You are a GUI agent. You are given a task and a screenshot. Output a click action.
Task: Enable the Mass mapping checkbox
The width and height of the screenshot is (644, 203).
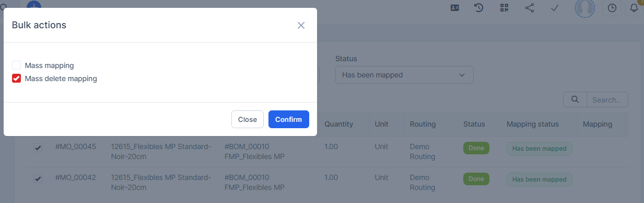click(17, 65)
